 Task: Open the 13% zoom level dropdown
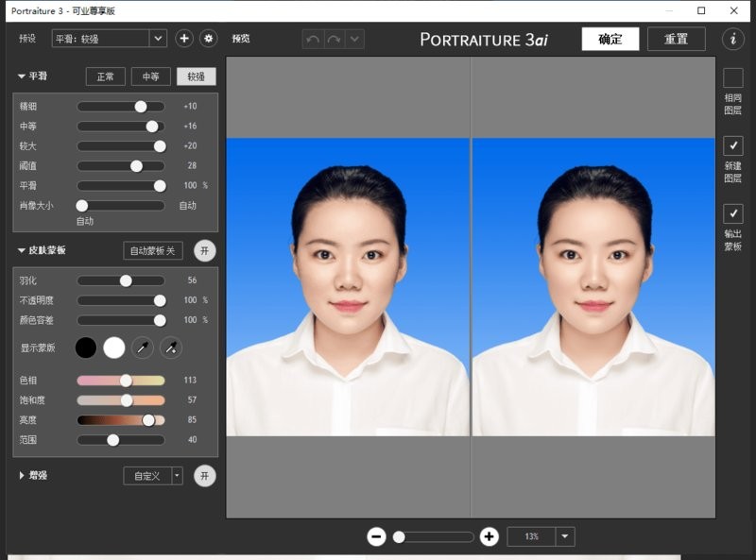point(565,536)
